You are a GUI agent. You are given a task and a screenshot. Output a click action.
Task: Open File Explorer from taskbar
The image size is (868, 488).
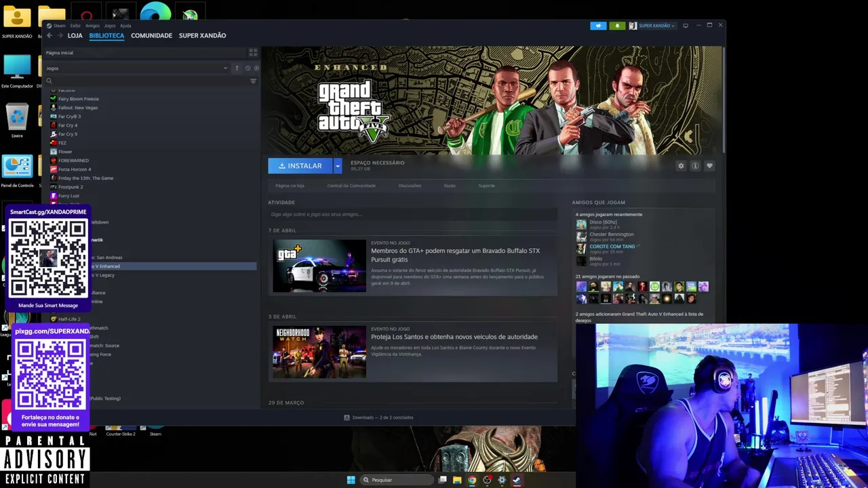(457, 480)
